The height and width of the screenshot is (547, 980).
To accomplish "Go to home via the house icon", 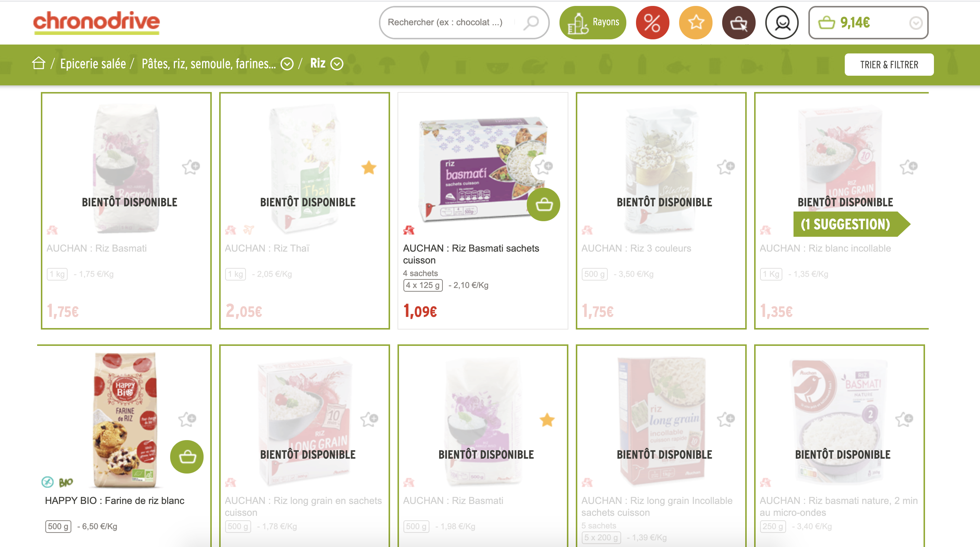I will pyautogui.click(x=38, y=63).
